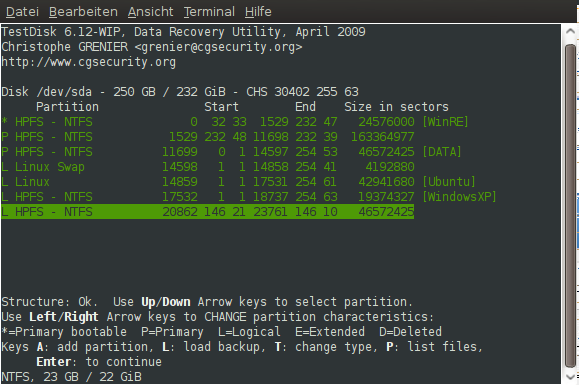Click the Disk /dev/sda info line
The height and width of the screenshot is (385, 579).
(x=180, y=92)
